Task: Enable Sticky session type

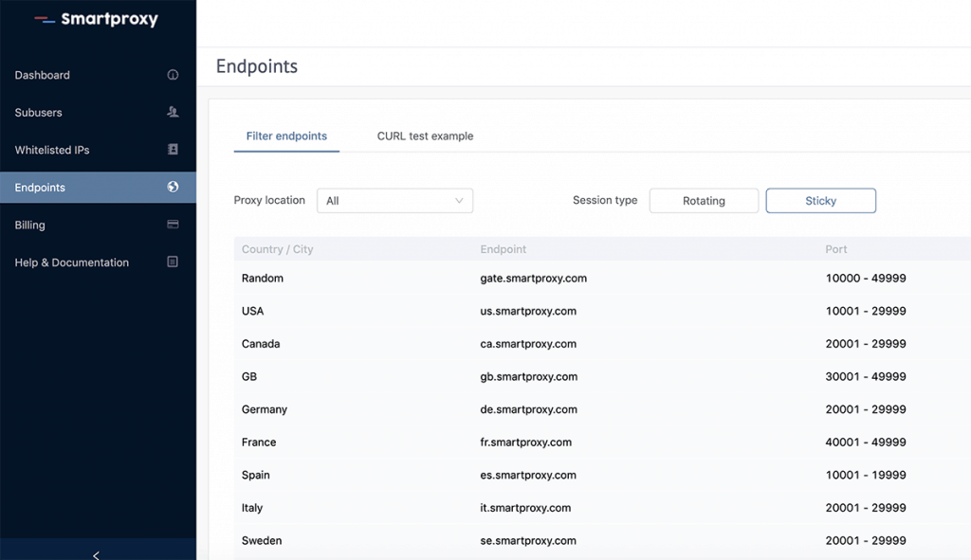Action: [x=820, y=200]
